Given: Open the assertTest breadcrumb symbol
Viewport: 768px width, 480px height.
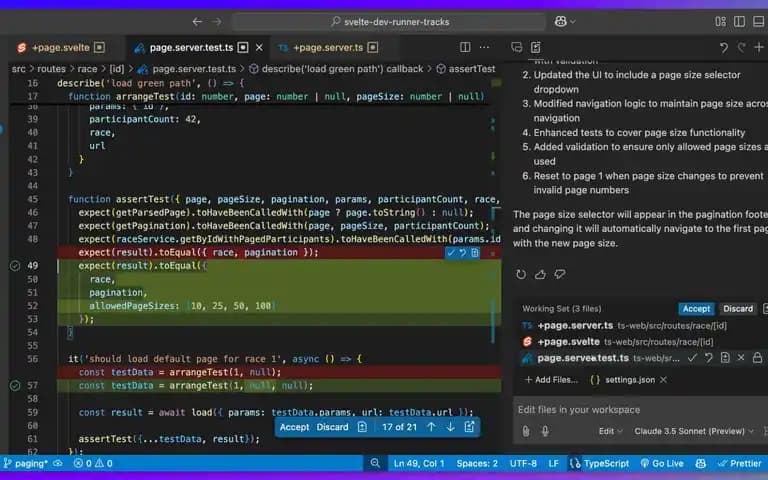Looking at the screenshot, I should click(x=466, y=69).
